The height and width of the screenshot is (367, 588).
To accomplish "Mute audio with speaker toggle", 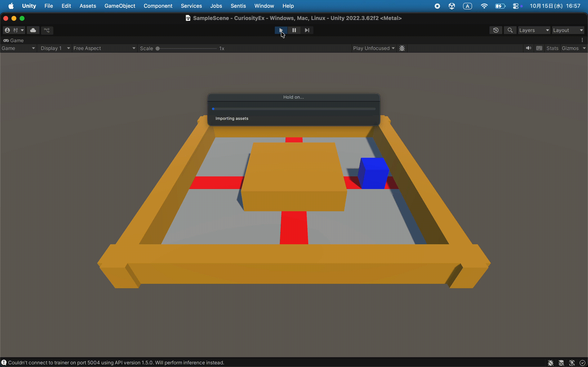I will 528,48.
